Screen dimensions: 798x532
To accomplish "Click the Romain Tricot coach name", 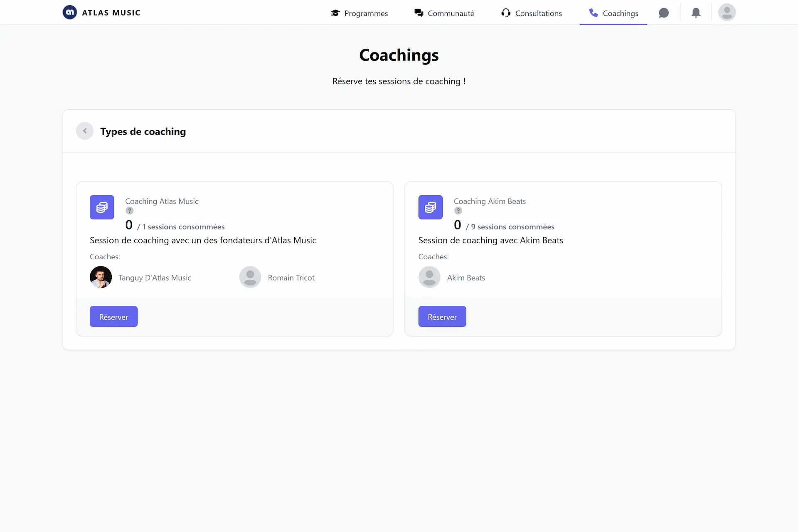I will tap(291, 278).
